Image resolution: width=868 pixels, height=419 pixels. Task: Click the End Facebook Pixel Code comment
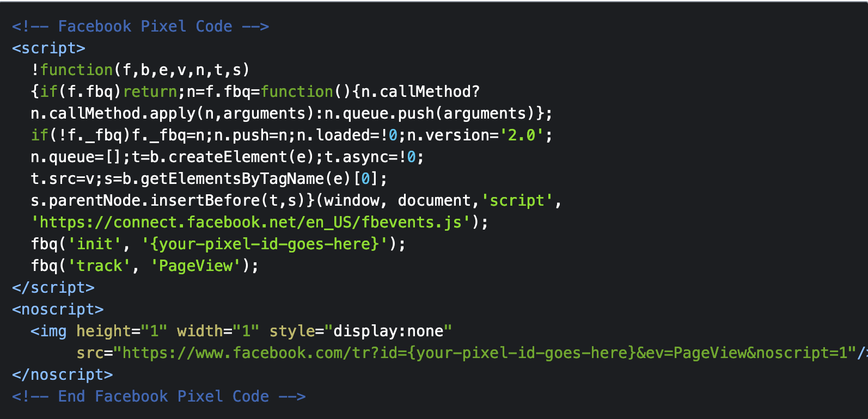158,396
